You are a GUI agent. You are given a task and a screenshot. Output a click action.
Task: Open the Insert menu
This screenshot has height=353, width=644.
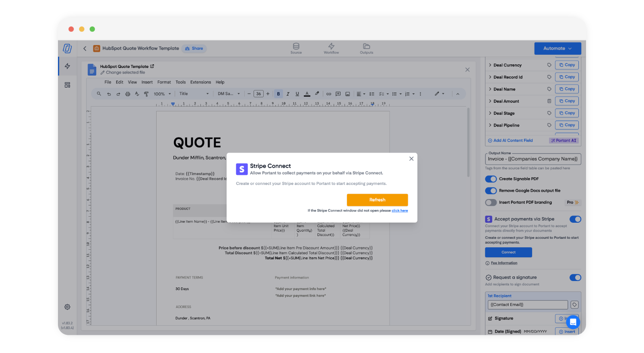point(147,82)
